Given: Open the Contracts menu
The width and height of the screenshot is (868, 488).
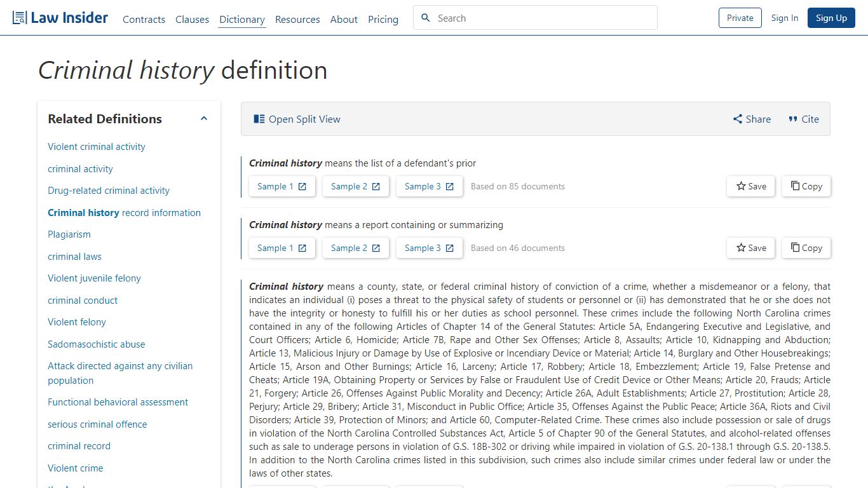Looking at the screenshot, I should [x=144, y=19].
